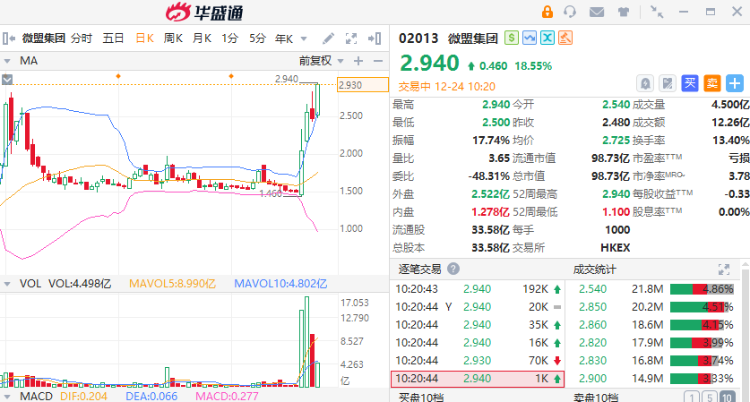Click the envelope marker on the chart corner
750x402 pixels.
pos(7,79)
